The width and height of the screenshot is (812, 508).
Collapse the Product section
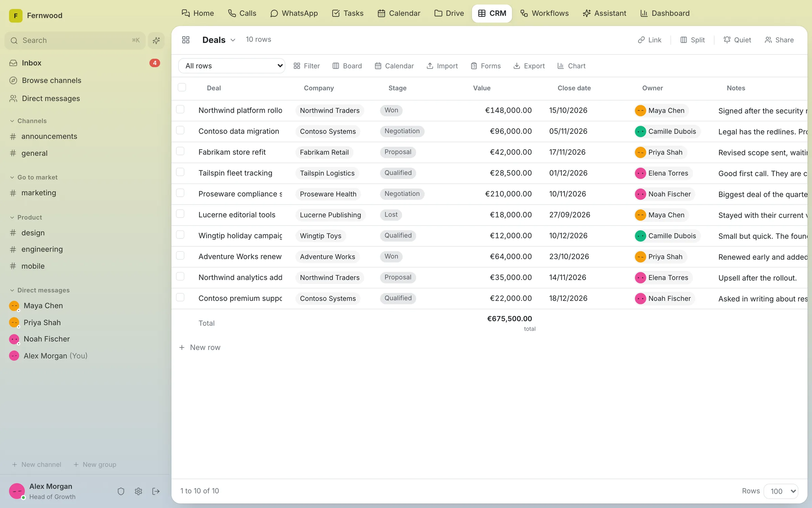point(26,217)
